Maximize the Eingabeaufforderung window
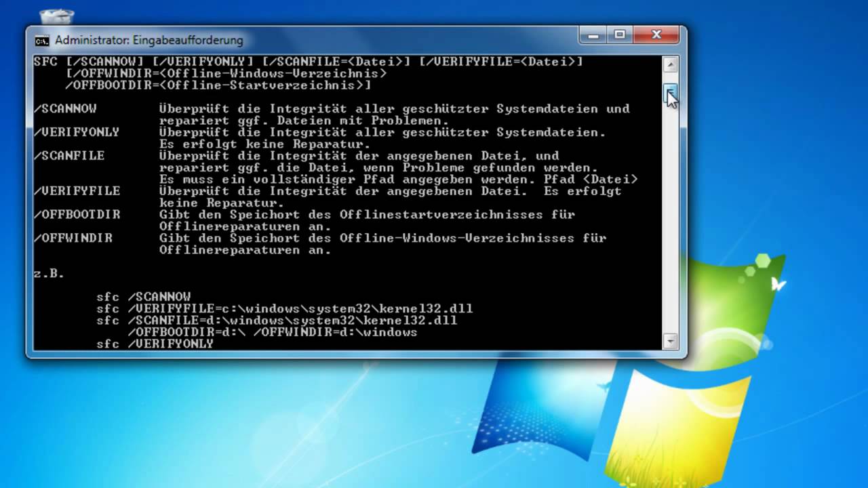Viewport: 868px width, 488px height. [x=618, y=35]
